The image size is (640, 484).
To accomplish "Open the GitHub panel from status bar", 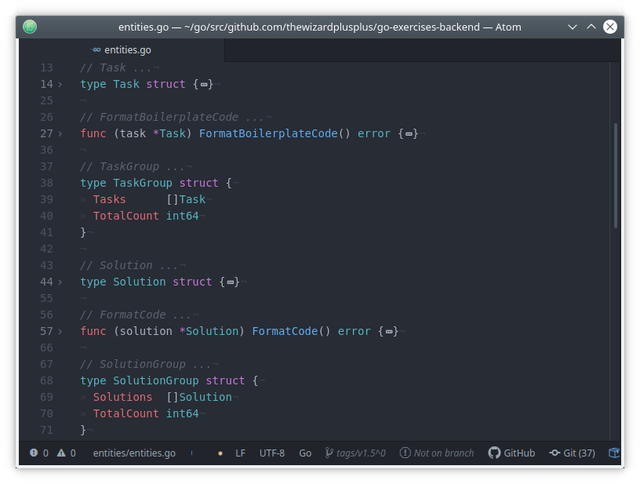I will pyautogui.click(x=511, y=453).
